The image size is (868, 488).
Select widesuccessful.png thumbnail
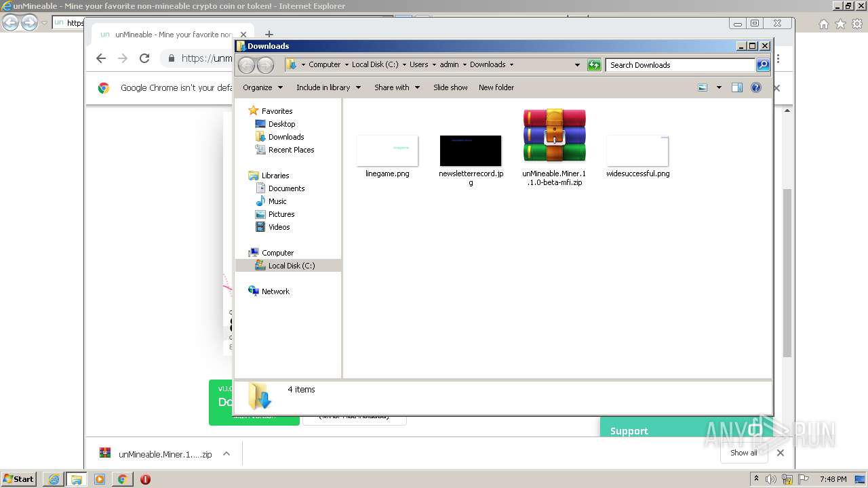pyautogui.click(x=637, y=150)
